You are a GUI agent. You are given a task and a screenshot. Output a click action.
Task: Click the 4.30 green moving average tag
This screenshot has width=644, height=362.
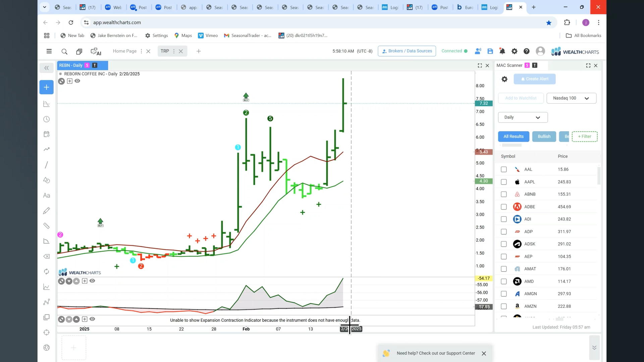[x=484, y=181]
